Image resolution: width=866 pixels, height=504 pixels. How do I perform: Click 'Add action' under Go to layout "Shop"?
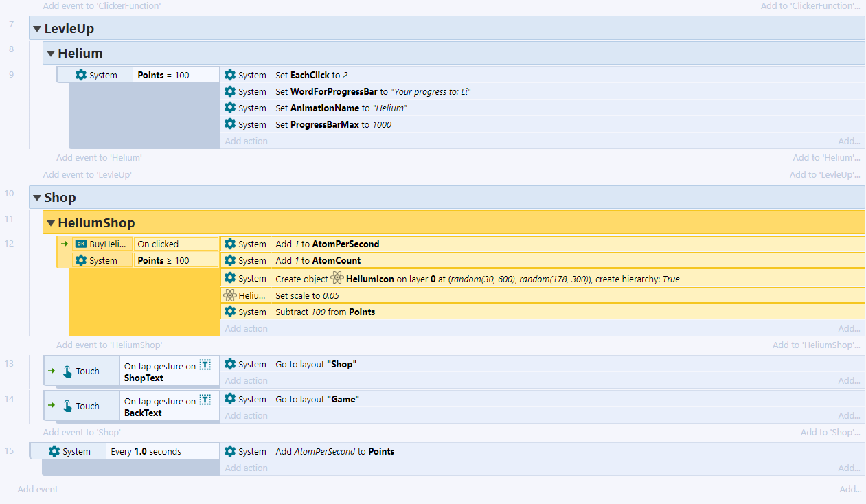pos(247,381)
